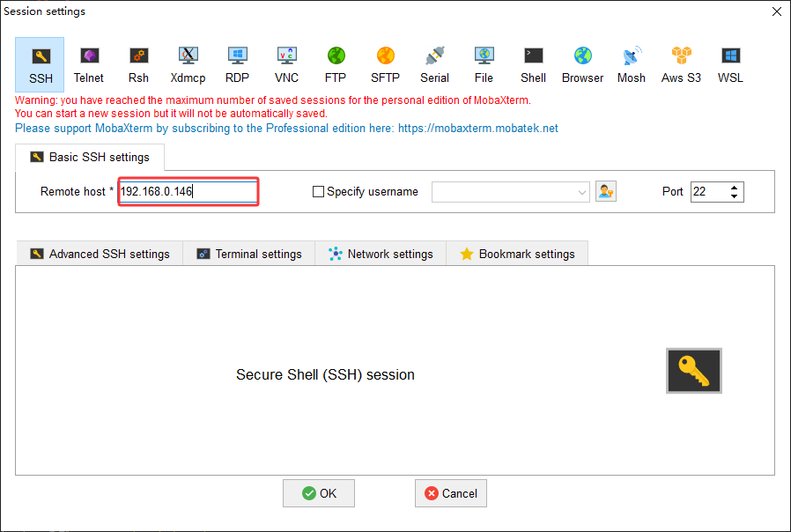791x532 pixels.
Task: Enable the Specify username checkbox
Action: 318,192
